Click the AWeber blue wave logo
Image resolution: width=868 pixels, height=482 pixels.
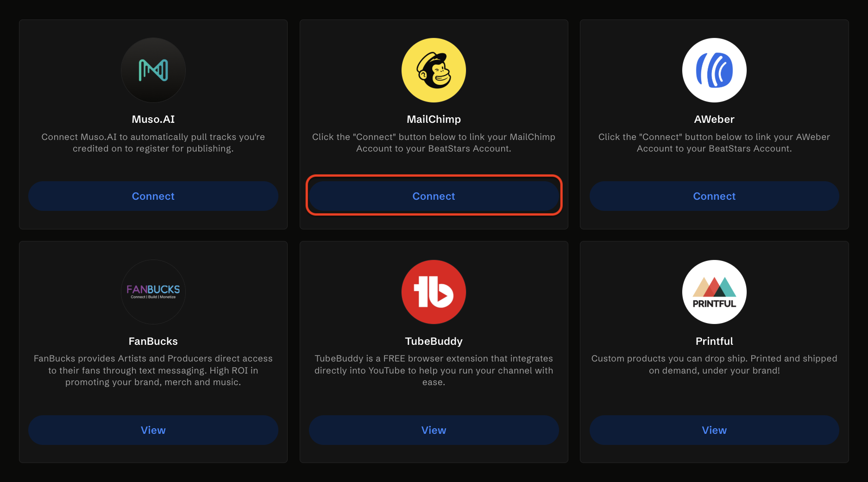(714, 70)
